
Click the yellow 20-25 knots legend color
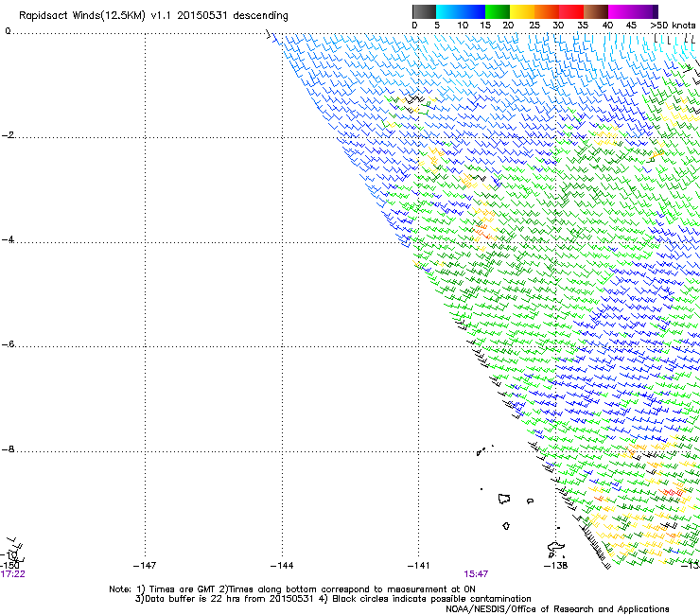(x=522, y=11)
